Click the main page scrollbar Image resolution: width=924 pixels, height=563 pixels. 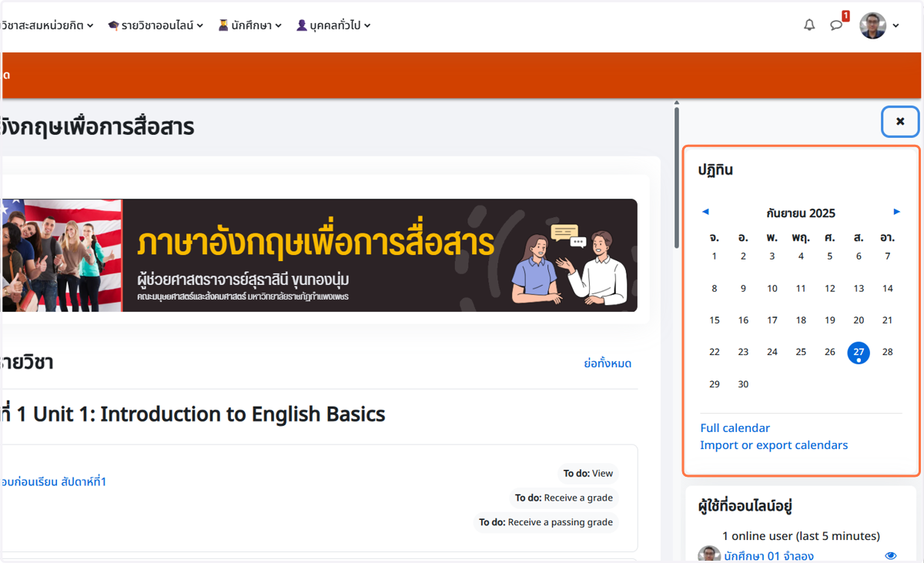point(677,177)
